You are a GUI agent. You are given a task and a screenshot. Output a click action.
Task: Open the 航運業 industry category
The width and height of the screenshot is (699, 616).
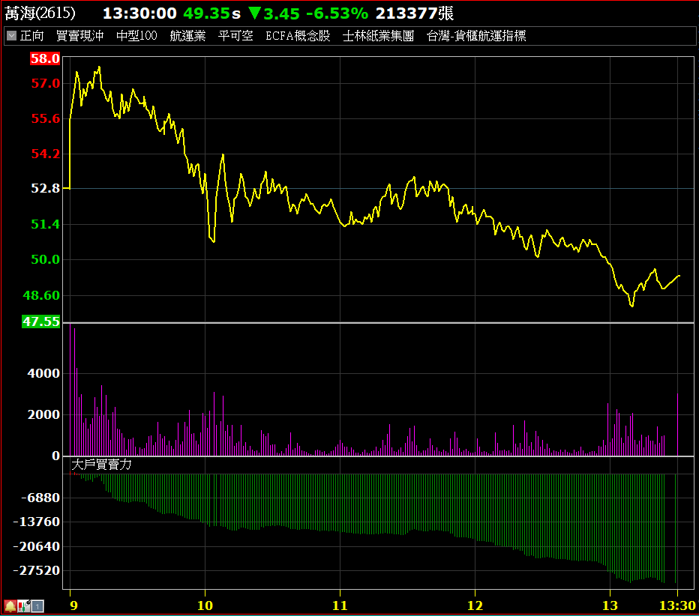(187, 35)
